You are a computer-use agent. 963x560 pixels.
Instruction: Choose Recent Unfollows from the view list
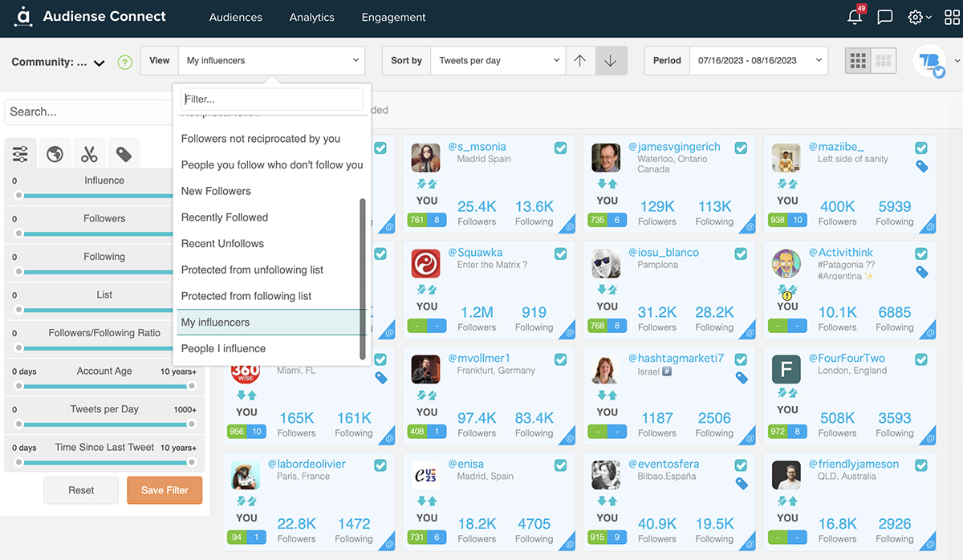click(x=222, y=243)
